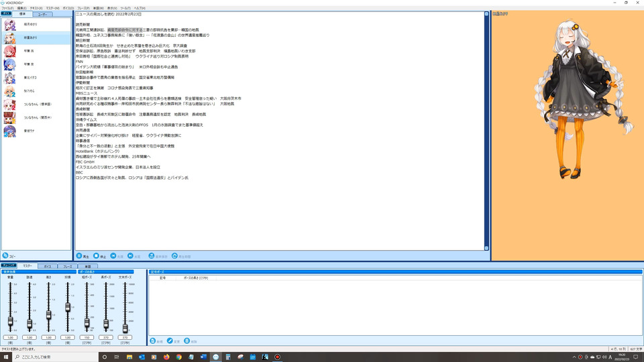This screenshot has height=362, width=644.
Task: Open the Windows Start menu
Action: 6,357
